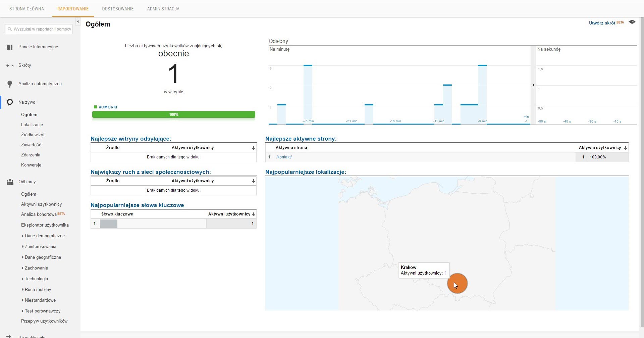Viewport: 644px width, 338px height.
Task: Open the Panele informacyjne dashboard grid icon
Action: pos(10,47)
